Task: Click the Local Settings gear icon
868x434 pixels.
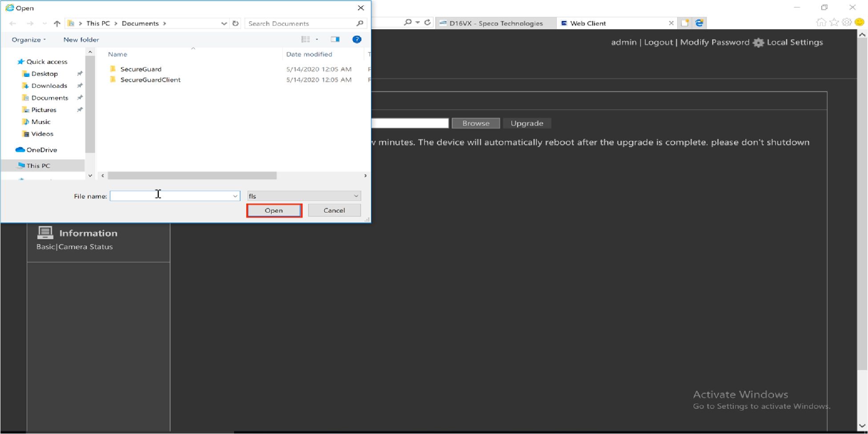Action: point(759,43)
